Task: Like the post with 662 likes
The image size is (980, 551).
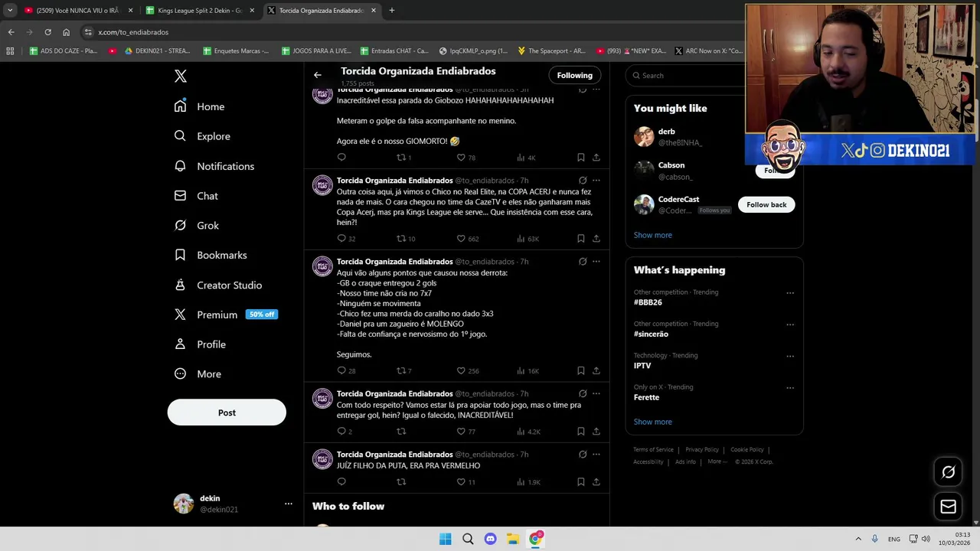Action: 461,238
